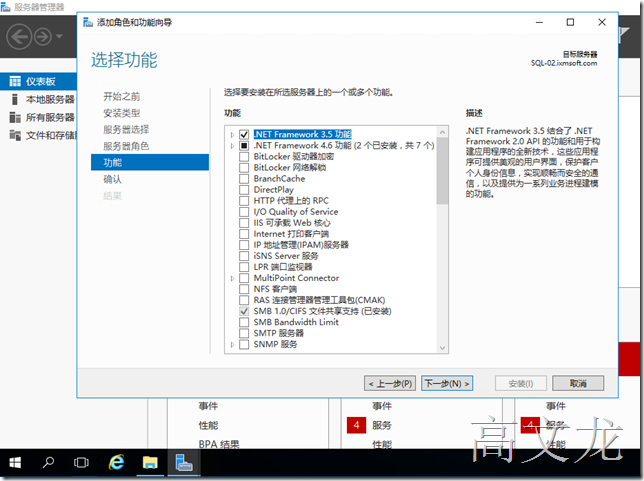The width and height of the screenshot is (644, 481).
Task: Check MultiPoint Connector checkbox
Action: point(244,278)
